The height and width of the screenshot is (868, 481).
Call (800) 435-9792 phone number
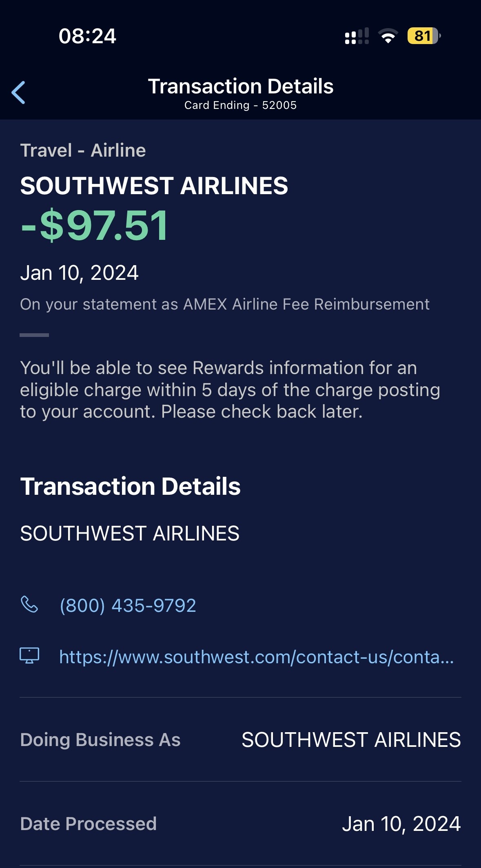128,605
